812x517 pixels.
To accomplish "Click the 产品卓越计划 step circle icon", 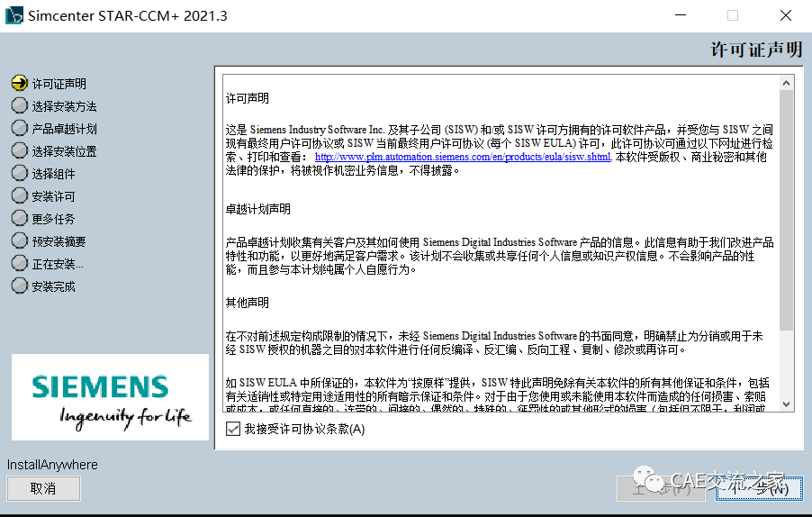I will (20, 128).
